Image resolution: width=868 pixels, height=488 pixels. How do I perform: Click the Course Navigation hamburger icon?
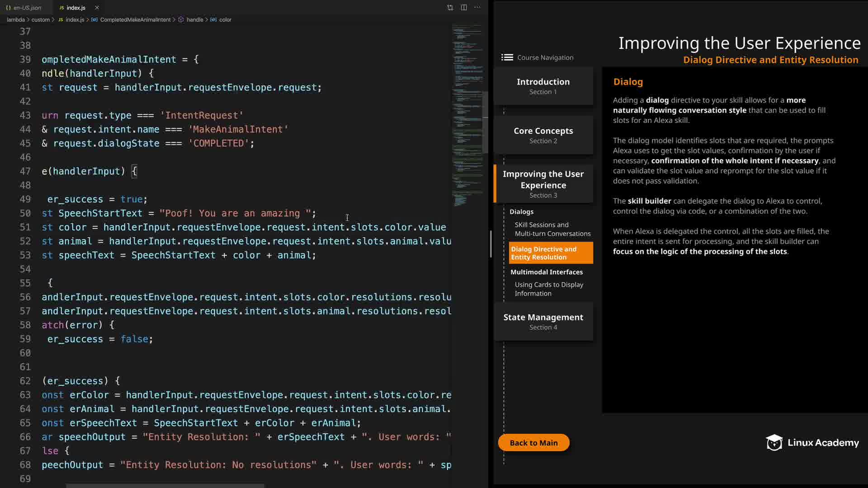click(x=507, y=57)
